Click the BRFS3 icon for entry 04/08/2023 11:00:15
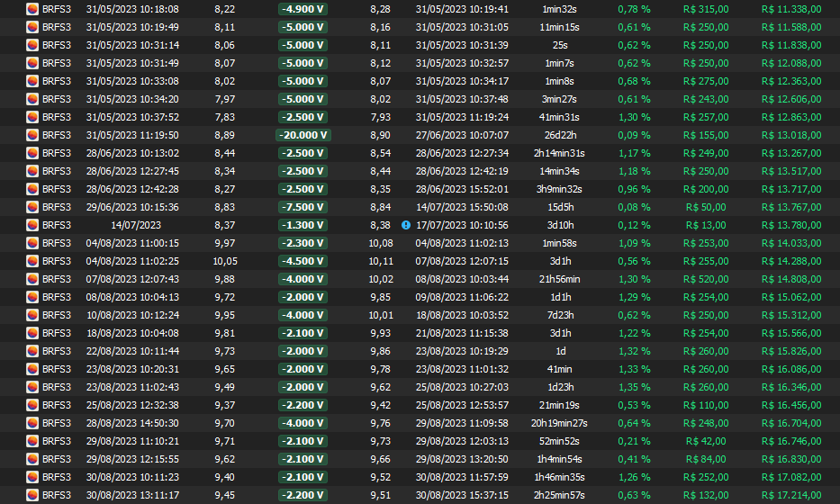Image resolution: width=840 pixels, height=504 pixels. [x=32, y=243]
